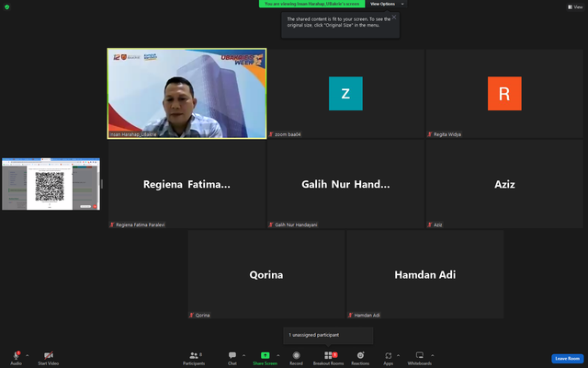This screenshot has height=368, width=588.
Task: Change layout with the View button
Action: point(575,6)
